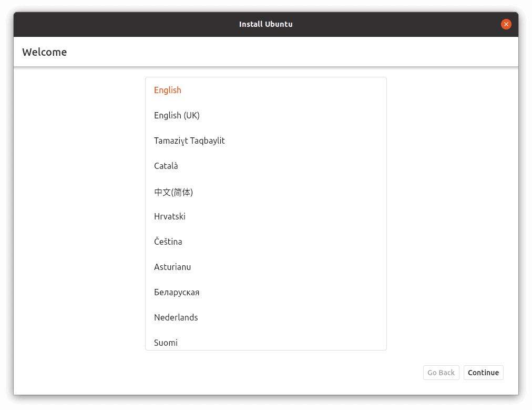Click the Install Ubuntu title bar text
This screenshot has width=532, height=410.
click(265, 24)
